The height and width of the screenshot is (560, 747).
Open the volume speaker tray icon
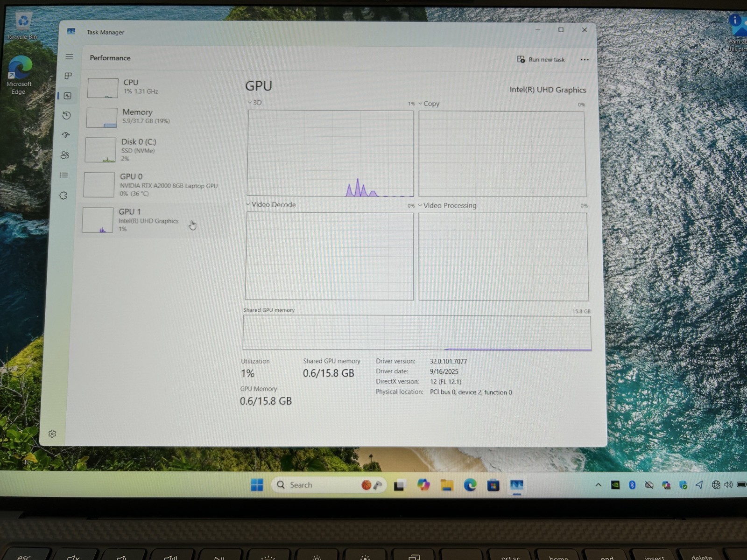point(728,485)
